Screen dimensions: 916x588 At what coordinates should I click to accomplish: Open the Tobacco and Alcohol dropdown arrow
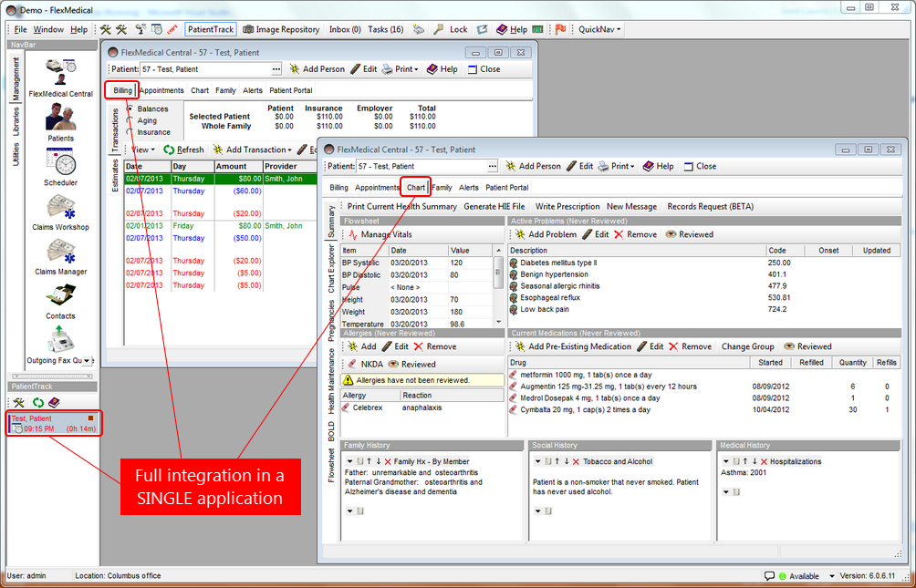pyautogui.click(x=538, y=462)
